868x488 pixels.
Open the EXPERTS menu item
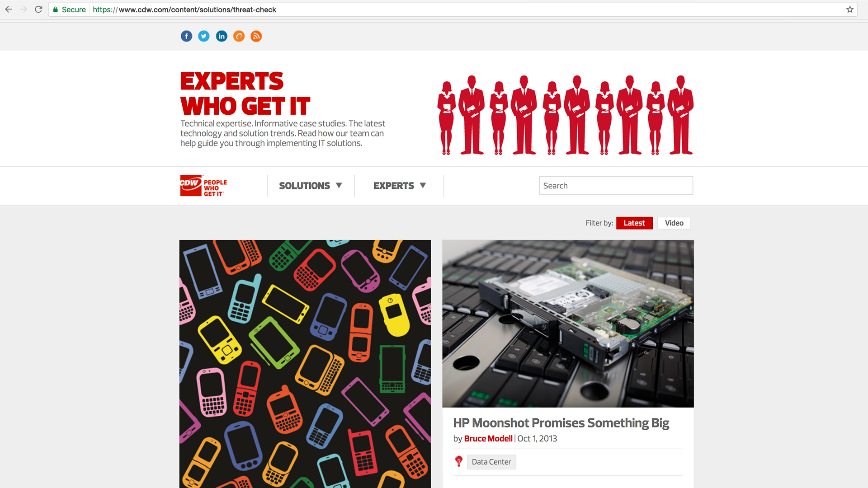point(394,186)
